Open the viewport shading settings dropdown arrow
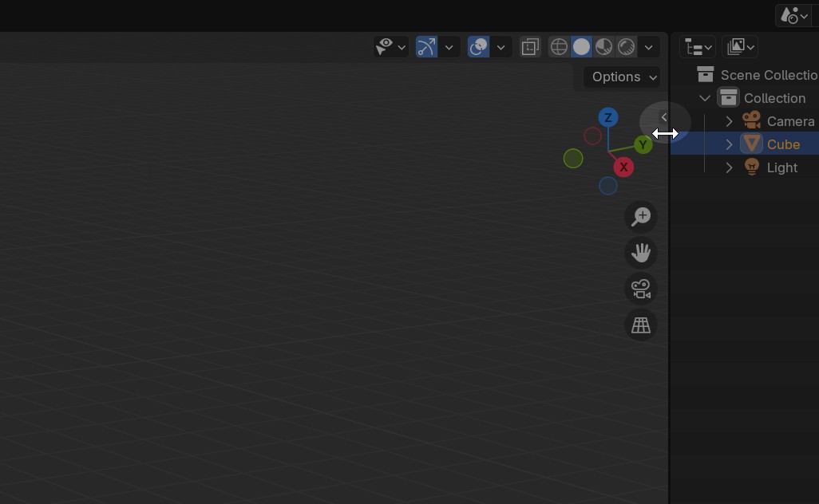This screenshot has height=504, width=819. coord(649,47)
